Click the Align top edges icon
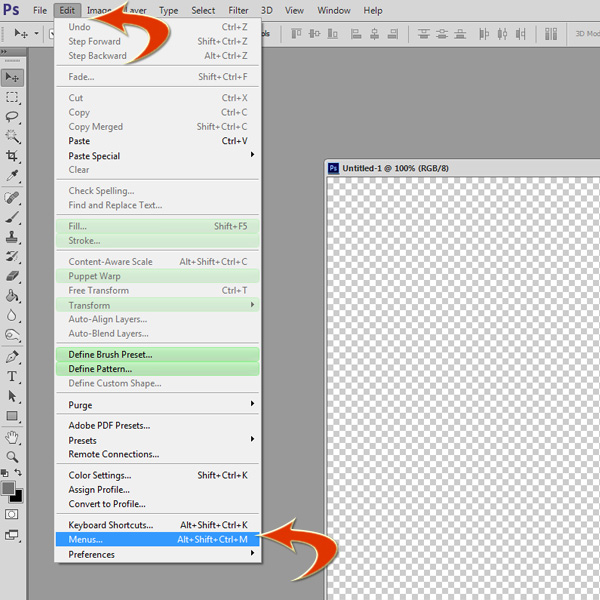The height and width of the screenshot is (600, 600). [296, 34]
